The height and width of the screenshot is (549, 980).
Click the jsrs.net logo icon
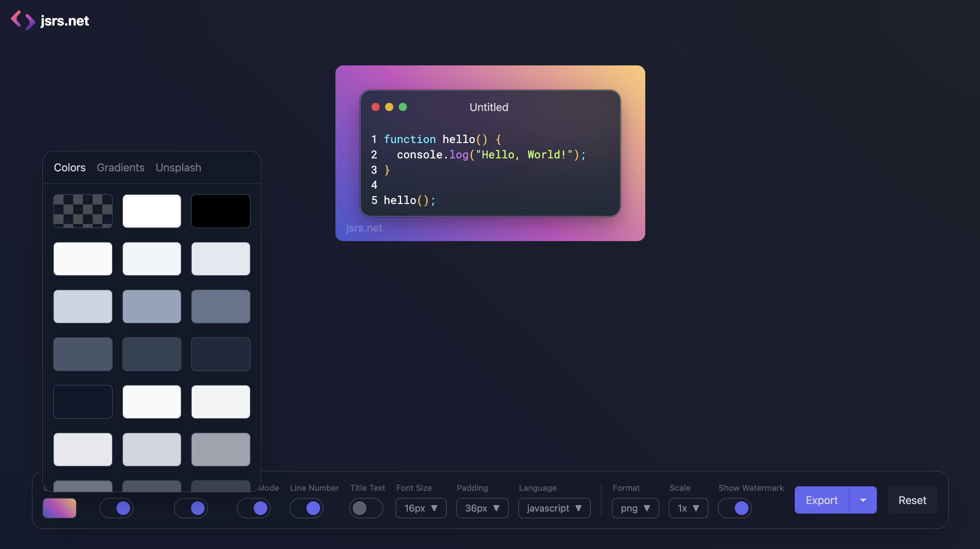(23, 20)
